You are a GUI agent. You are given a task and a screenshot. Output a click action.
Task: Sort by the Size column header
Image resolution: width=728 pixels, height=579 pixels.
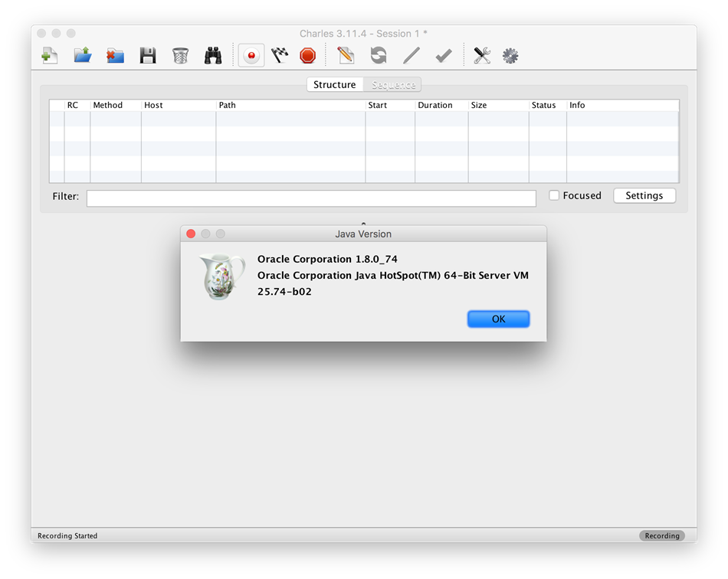499,106
